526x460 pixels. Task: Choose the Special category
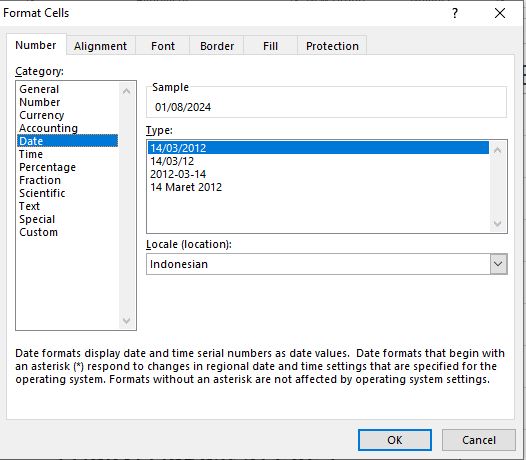coord(67,219)
